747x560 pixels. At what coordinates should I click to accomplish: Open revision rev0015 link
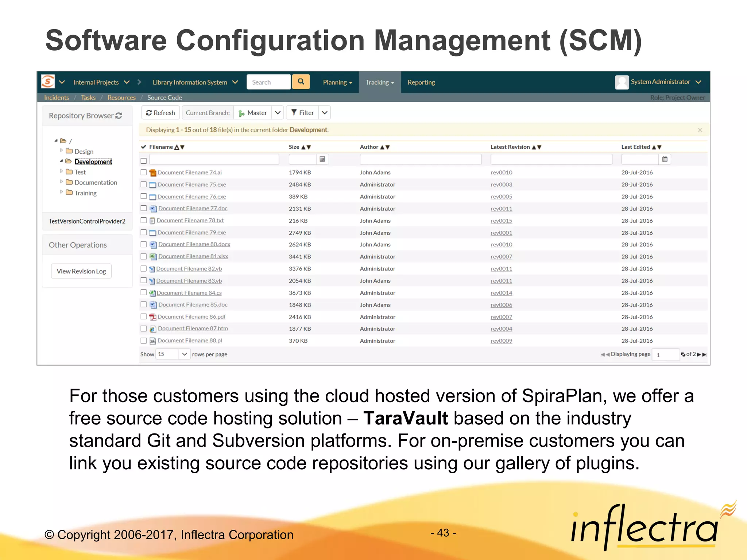[x=501, y=221]
